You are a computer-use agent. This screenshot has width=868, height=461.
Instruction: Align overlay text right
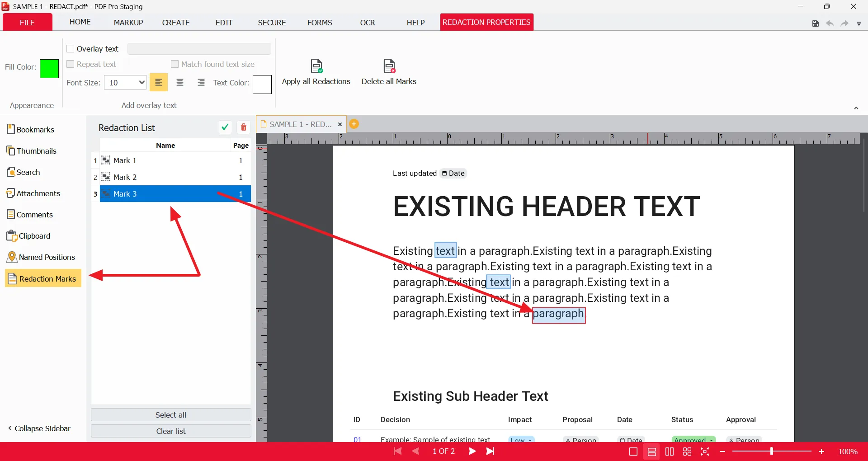click(201, 83)
